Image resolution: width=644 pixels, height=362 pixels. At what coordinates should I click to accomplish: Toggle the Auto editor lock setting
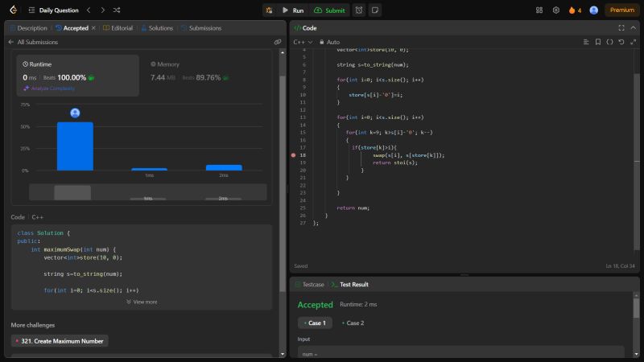[329, 42]
